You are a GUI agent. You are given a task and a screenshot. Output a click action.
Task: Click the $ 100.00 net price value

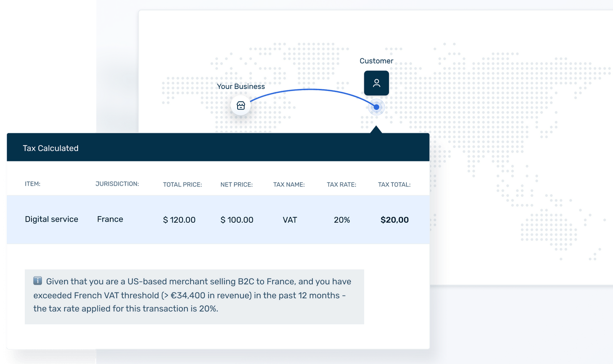click(237, 220)
